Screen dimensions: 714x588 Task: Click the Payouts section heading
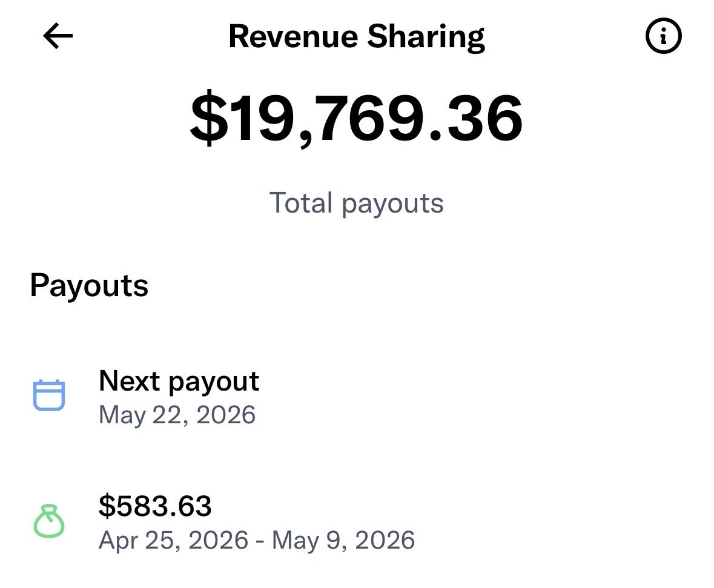click(x=89, y=286)
